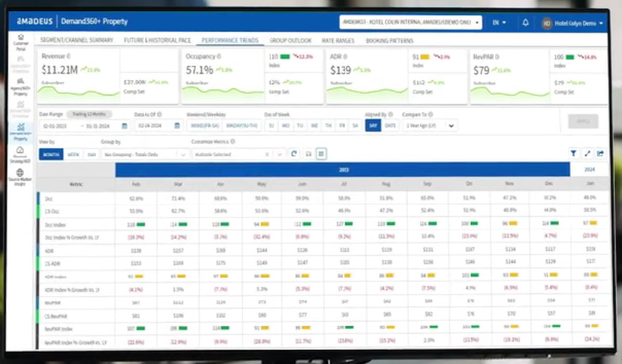Click the export/share icon
Screen dimensions: 622x364
(x=600, y=153)
